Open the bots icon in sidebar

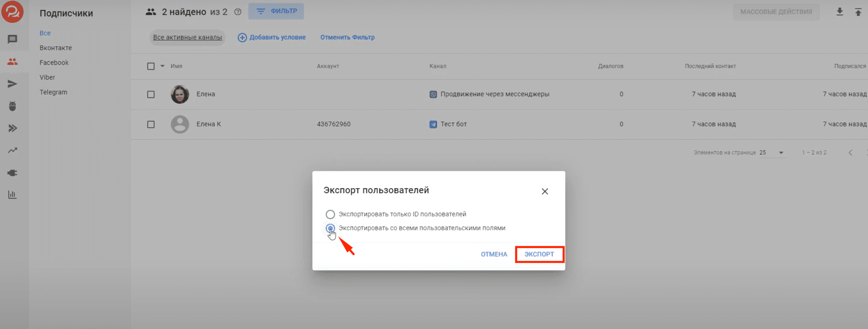(x=12, y=106)
